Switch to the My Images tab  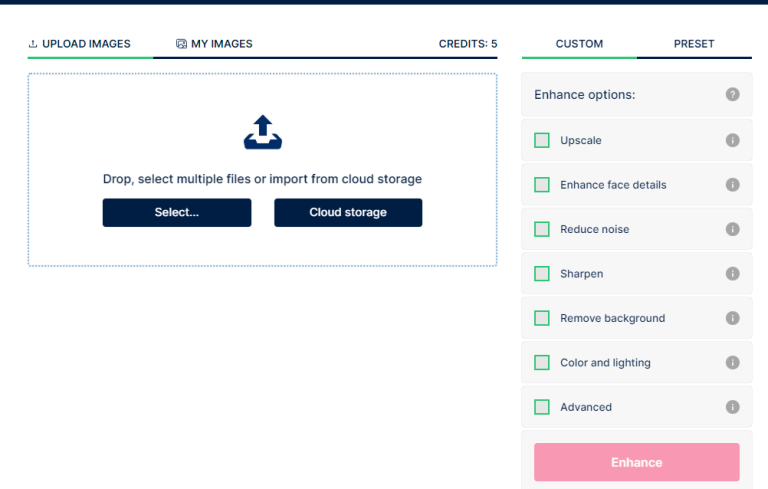214,44
